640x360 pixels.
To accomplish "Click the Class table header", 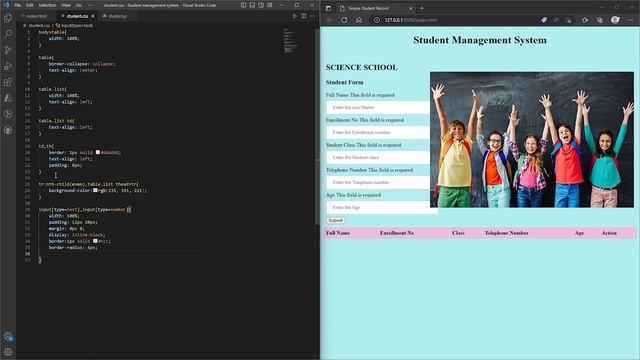I will 458,233.
